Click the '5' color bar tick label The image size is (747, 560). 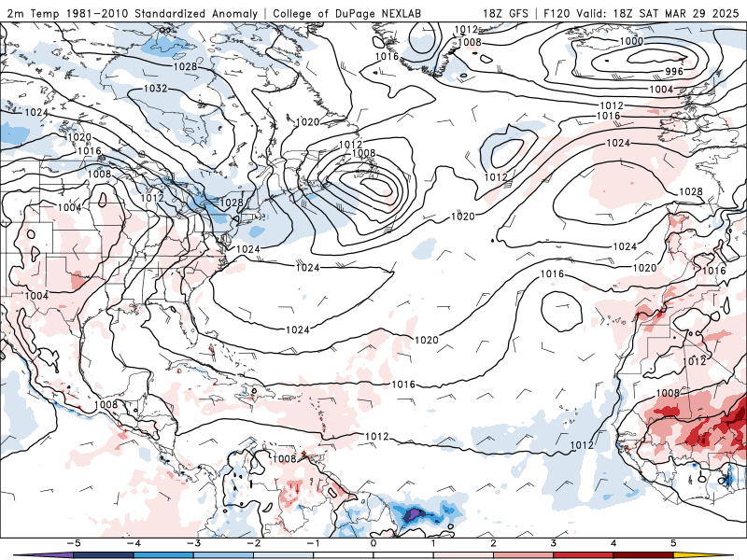673,543
